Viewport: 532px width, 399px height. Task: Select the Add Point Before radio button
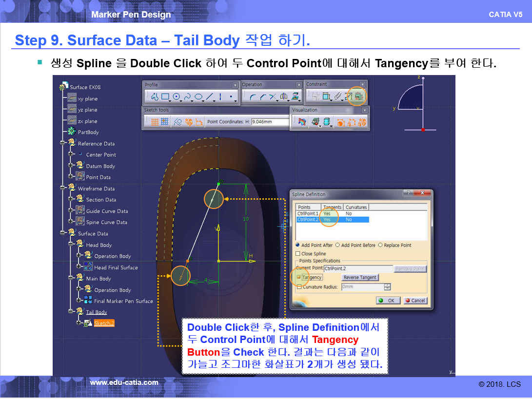[337, 245]
